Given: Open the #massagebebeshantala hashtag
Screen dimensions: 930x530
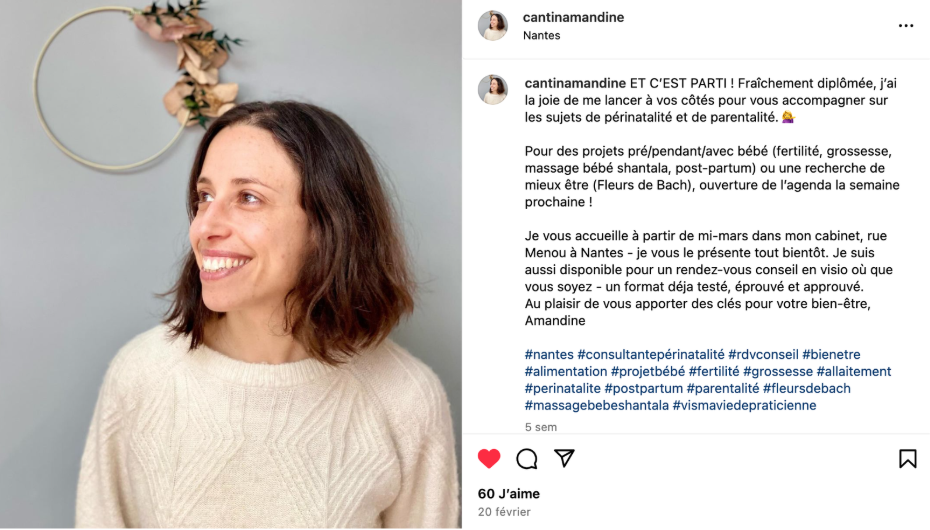Looking at the screenshot, I should [597, 406].
